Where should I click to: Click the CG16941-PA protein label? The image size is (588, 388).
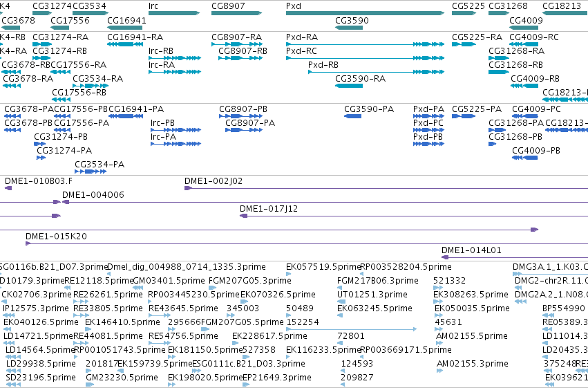tap(136, 109)
